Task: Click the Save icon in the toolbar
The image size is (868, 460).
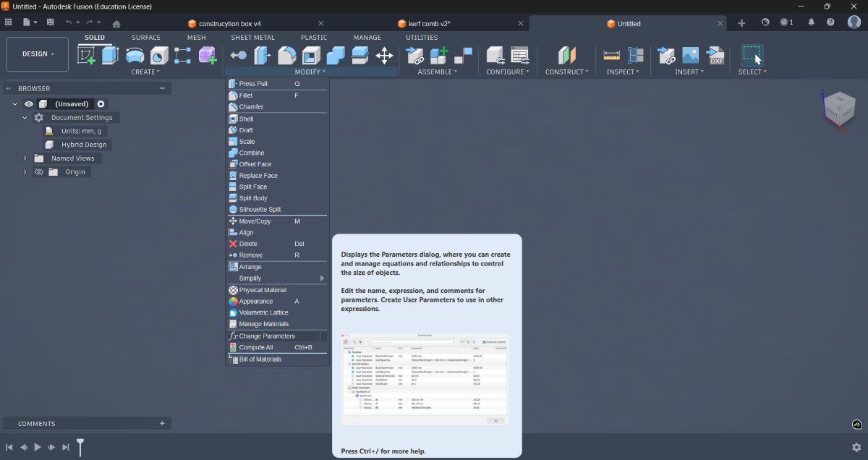Action: tap(49, 22)
